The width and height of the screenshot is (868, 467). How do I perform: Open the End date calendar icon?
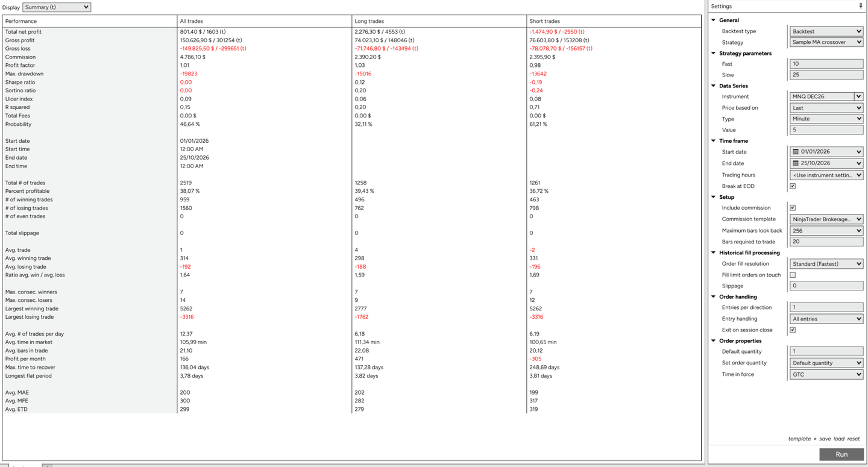click(x=796, y=163)
